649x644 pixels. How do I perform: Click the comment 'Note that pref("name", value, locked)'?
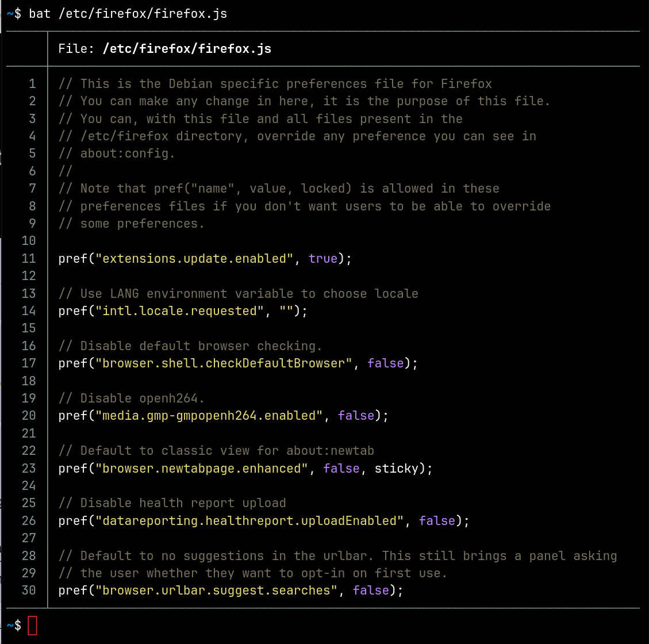[216, 189]
